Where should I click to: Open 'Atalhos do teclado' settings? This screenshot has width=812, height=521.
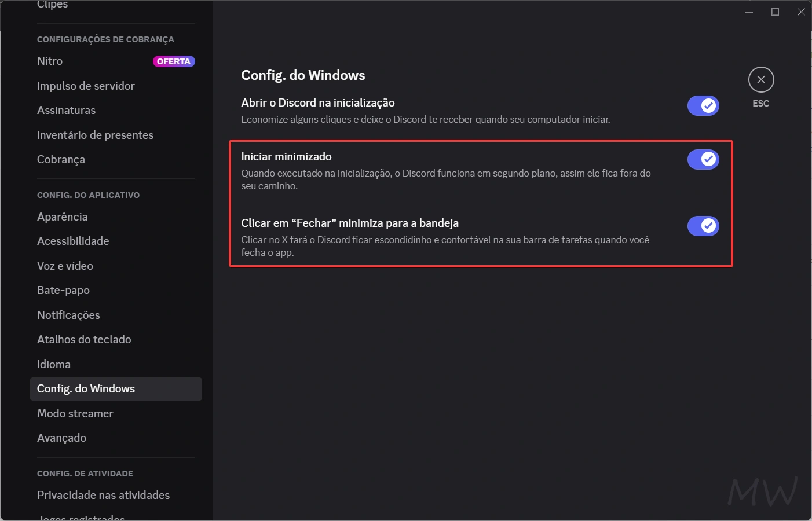(x=84, y=339)
